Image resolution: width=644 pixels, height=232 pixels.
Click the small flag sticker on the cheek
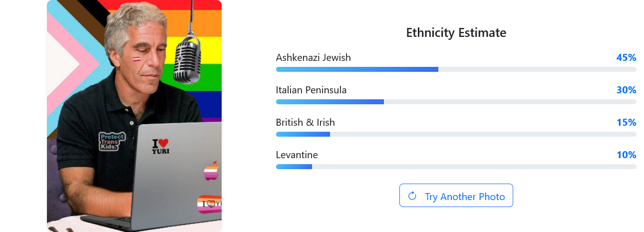point(136,59)
